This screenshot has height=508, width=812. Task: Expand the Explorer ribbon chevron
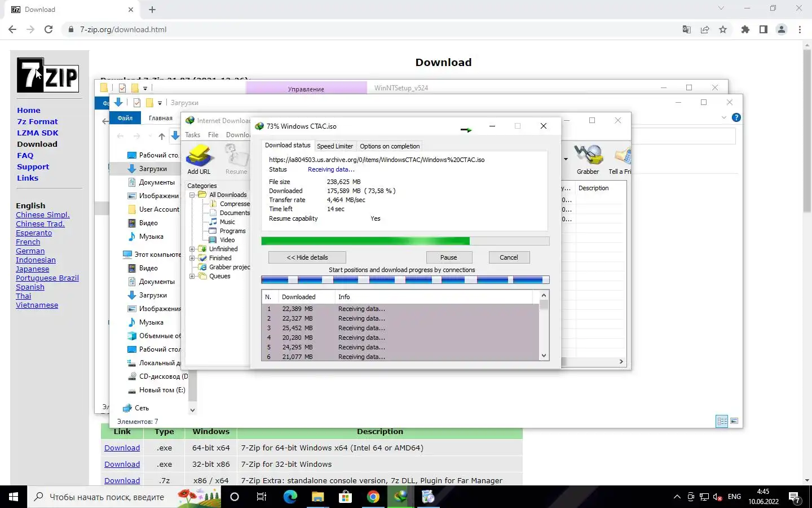(724, 117)
